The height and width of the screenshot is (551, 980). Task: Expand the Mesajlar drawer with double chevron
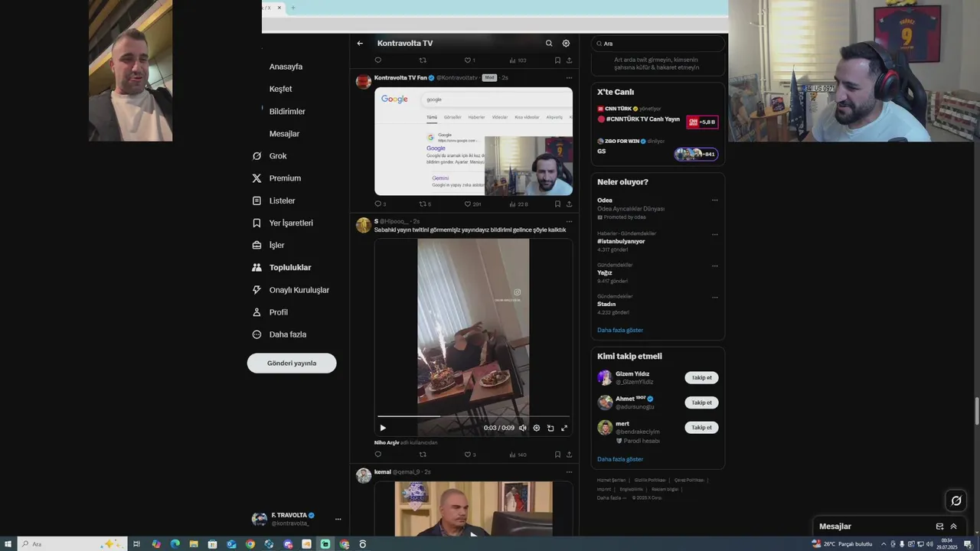(x=953, y=527)
